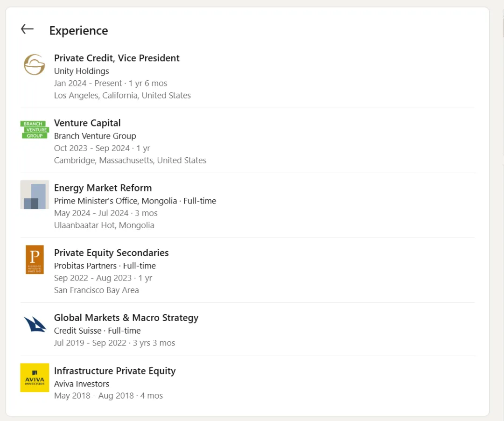Click the Prime Minister's Office placeholder logo
This screenshot has height=421, width=504.
(35, 195)
